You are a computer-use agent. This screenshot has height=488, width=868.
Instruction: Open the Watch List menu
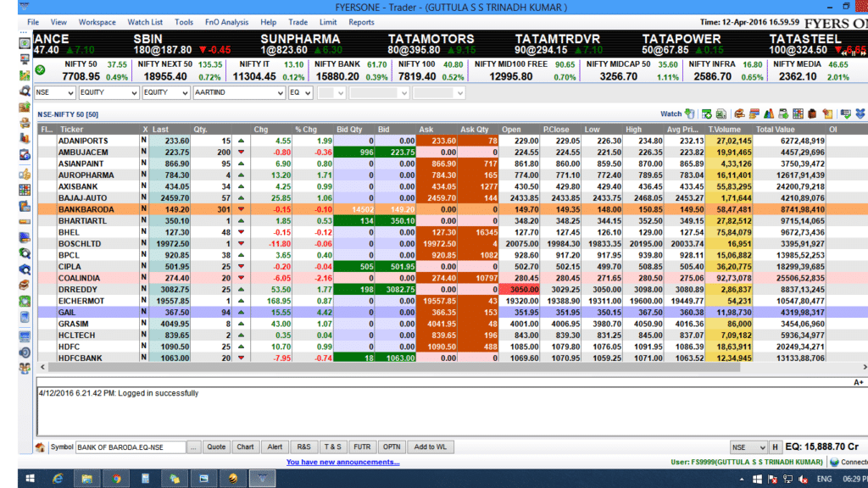(145, 22)
